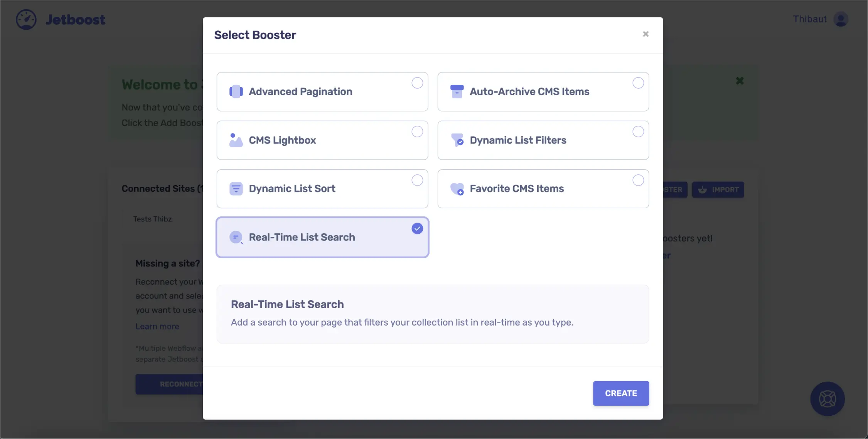Select the Favorite CMS Items radio button
Image resolution: width=868 pixels, height=439 pixels.
638,180
